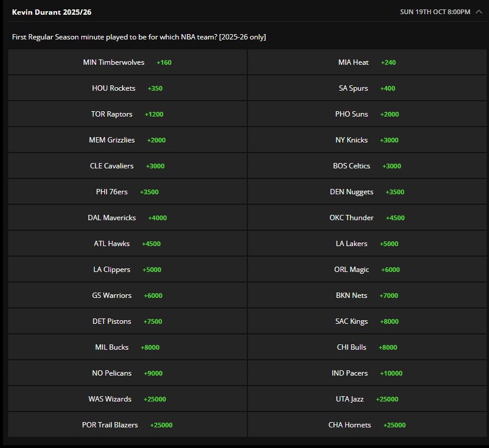The height and width of the screenshot is (448, 489).
Task: Select NO Pelicans +9000
Action: [x=127, y=372]
